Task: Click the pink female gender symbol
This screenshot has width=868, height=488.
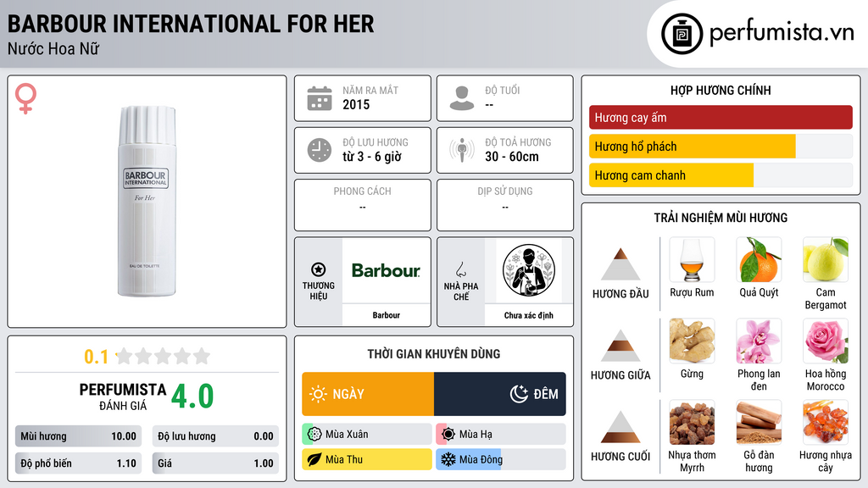Action: click(x=25, y=98)
